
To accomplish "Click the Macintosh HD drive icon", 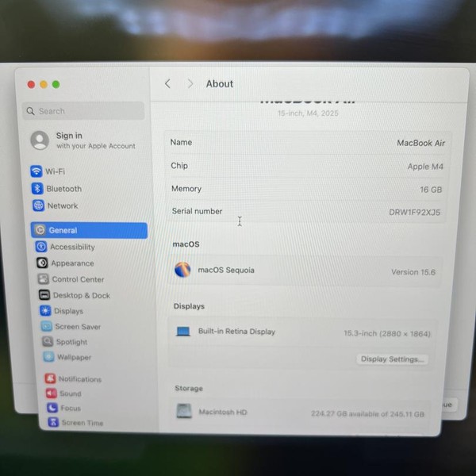I will pos(184,411).
